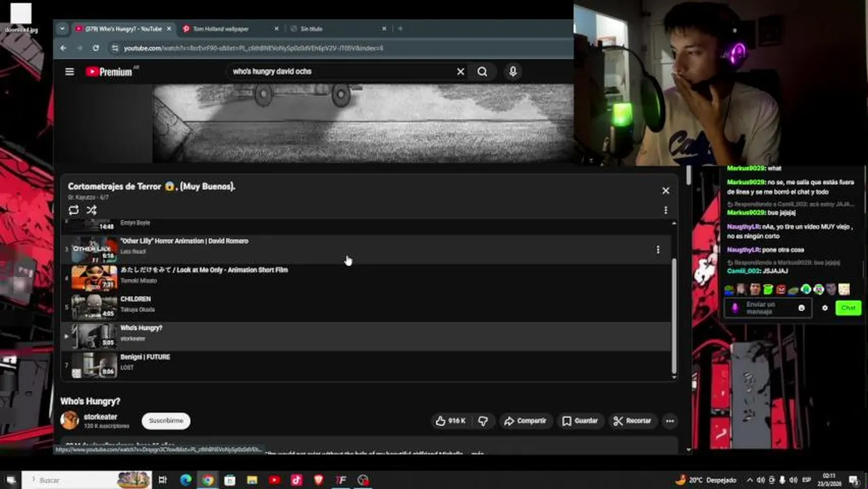Open chat settings gear icon
The height and width of the screenshot is (489, 868).
(825, 308)
